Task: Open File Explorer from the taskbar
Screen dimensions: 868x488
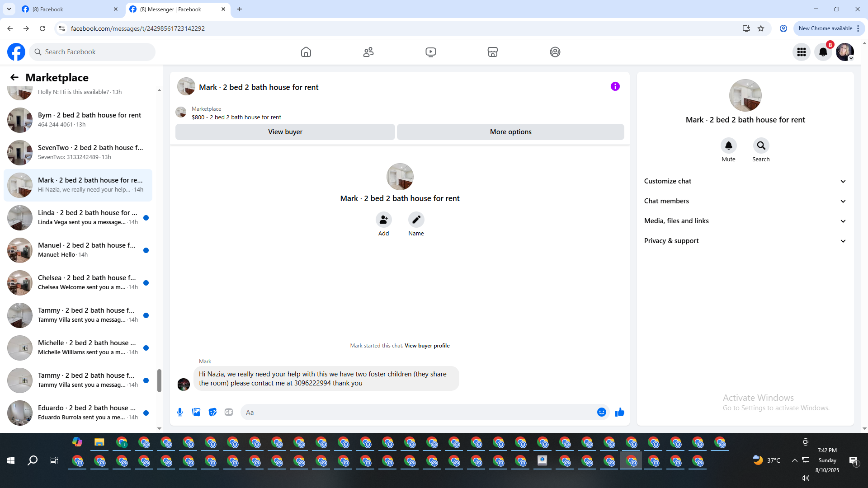Action: click(99, 442)
